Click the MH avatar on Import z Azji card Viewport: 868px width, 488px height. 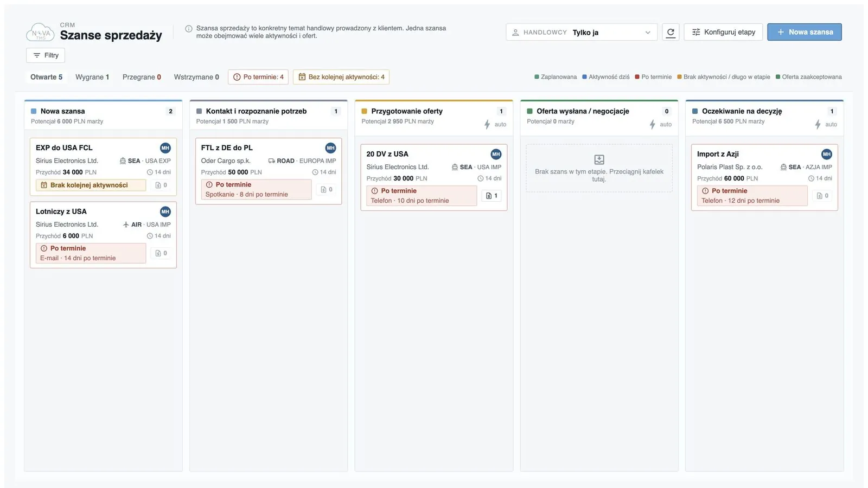point(827,154)
